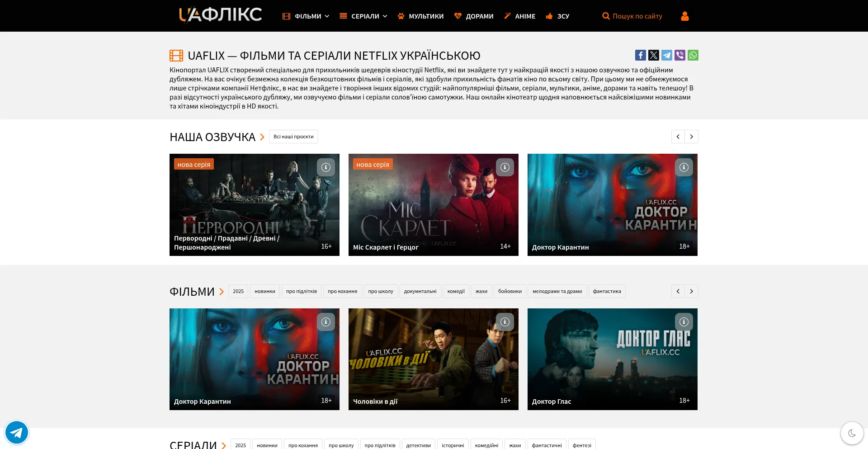Viewport: 868px width, 449px height.
Task: Filter films by фантастика tag
Action: pyautogui.click(x=607, y=291)
